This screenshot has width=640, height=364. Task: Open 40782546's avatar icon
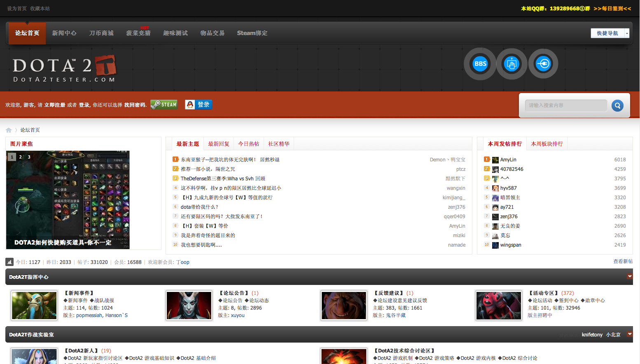pos(495,169)
